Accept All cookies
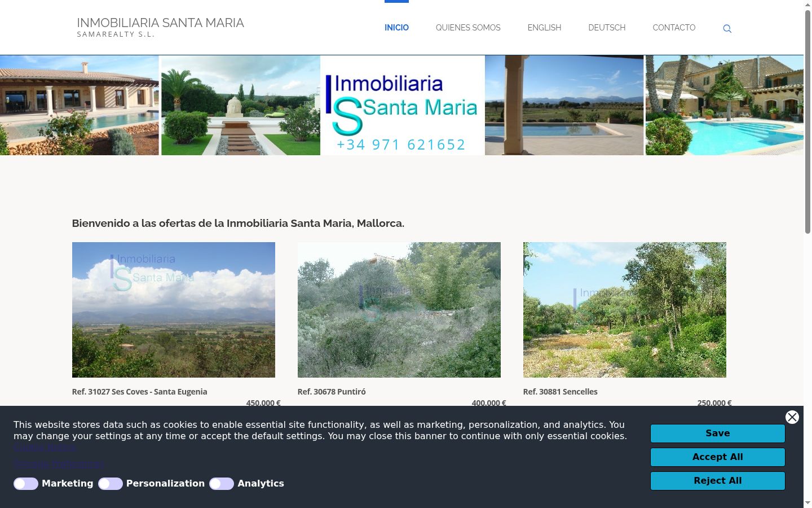 718,457
